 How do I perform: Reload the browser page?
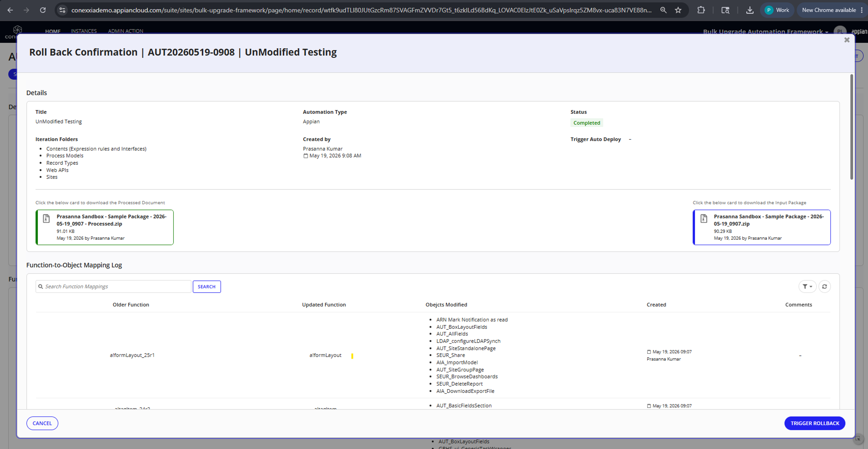[x=42, y=10]
